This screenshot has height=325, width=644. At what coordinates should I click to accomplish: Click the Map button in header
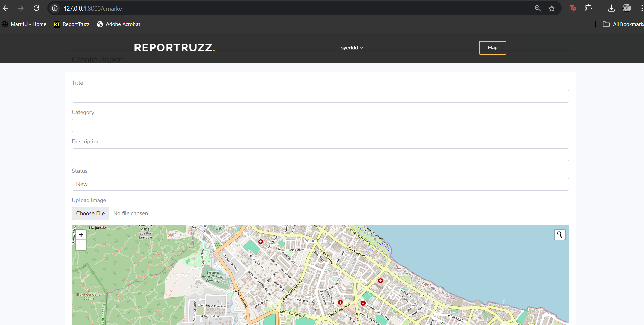(x=492, y=48)
